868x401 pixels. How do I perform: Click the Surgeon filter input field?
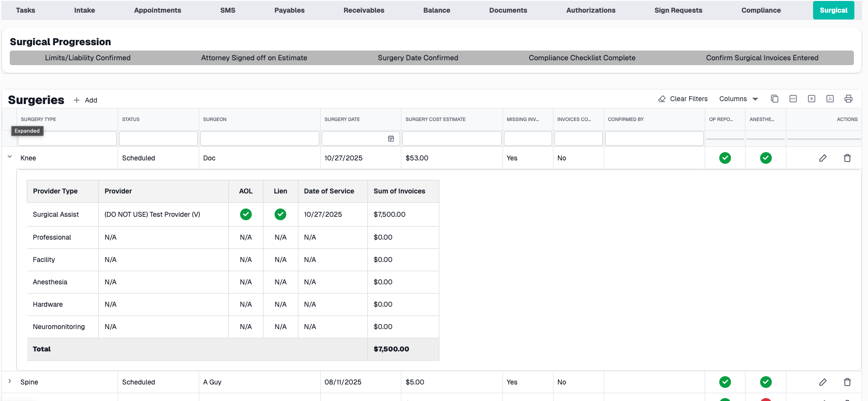pyautogui.click(x=260, y=139)
